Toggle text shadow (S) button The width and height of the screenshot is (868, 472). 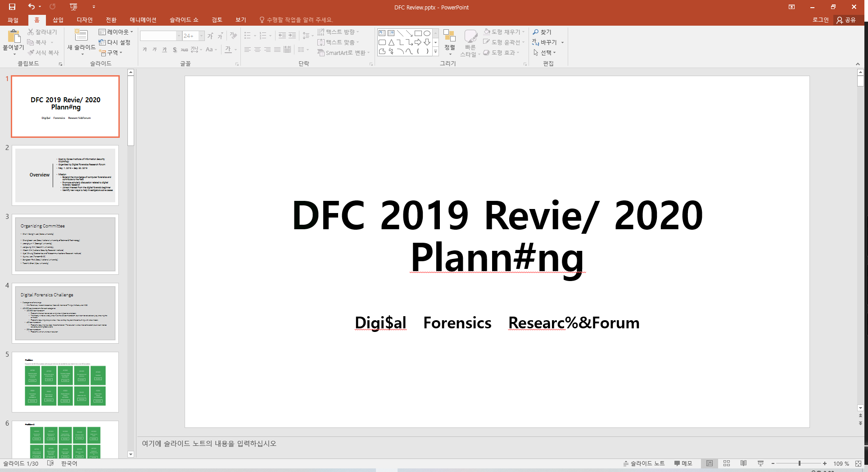[x=175, y=50]
